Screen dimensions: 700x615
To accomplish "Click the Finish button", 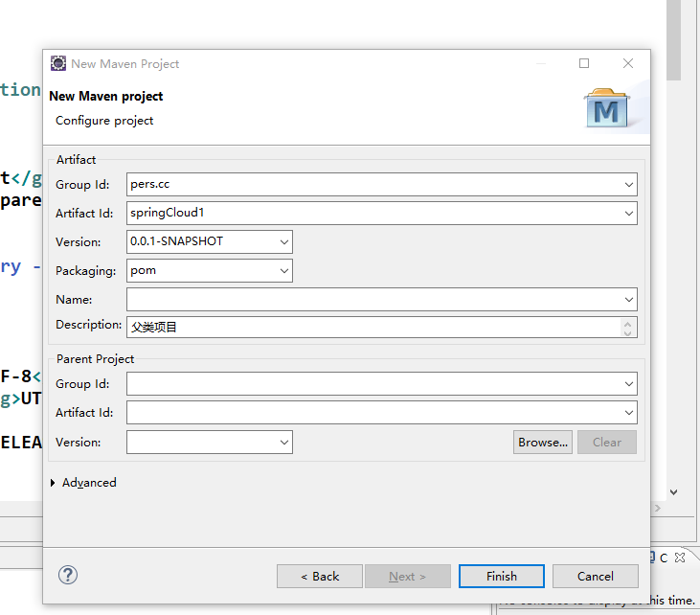I will (502, 576).
